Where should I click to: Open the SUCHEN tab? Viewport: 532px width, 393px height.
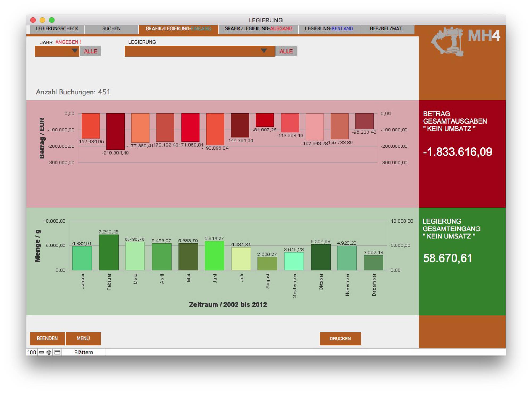pos(111,29)
